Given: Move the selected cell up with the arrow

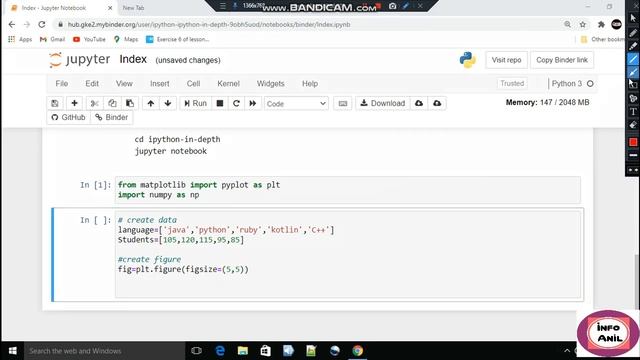Looking at the screenshot, I should tap(151, 103).
